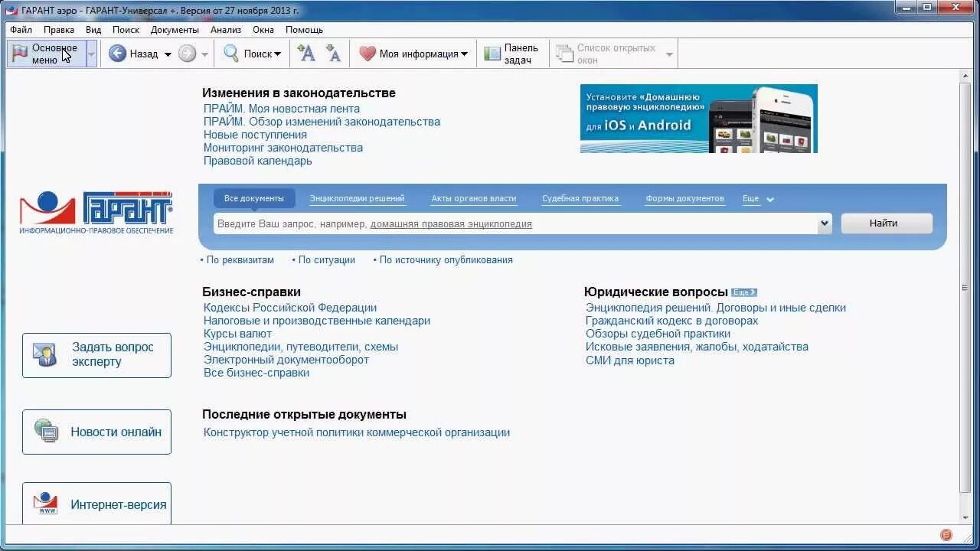Focus the Введите Ваш запрос search field
Screen dimensions: 980x551
point(515,224)
